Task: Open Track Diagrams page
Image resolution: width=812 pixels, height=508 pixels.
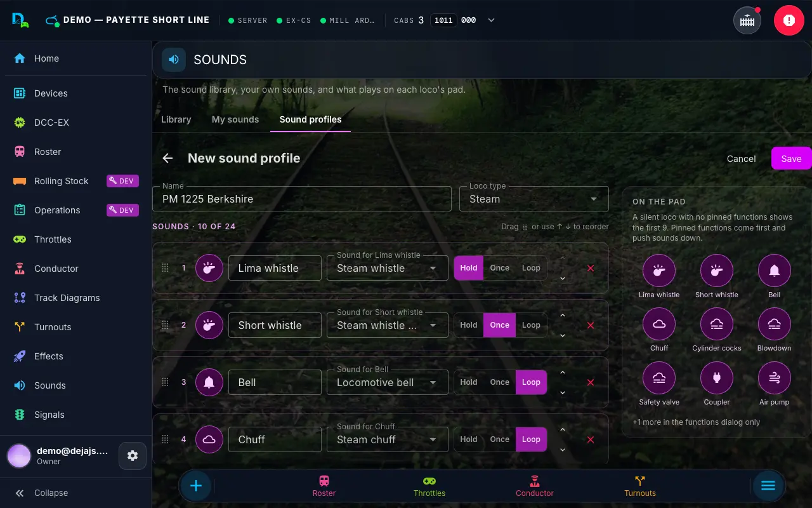Action: [x=76, y=298]
